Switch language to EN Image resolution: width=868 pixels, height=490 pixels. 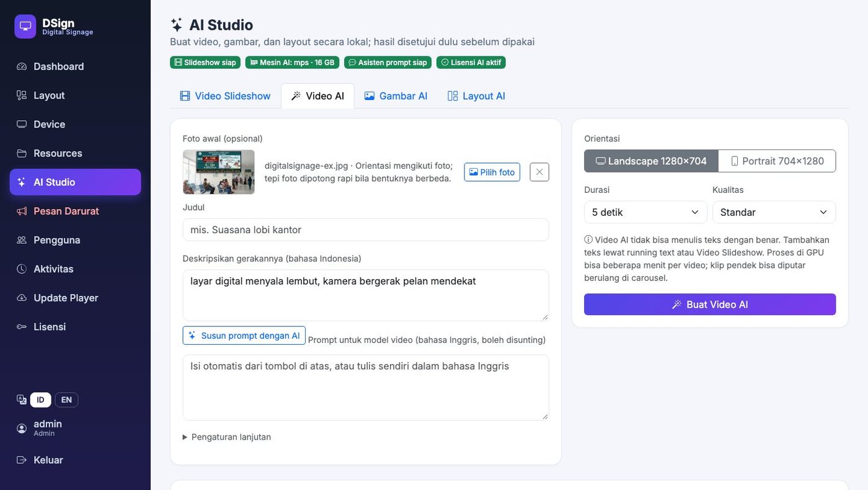coord(66,399)
